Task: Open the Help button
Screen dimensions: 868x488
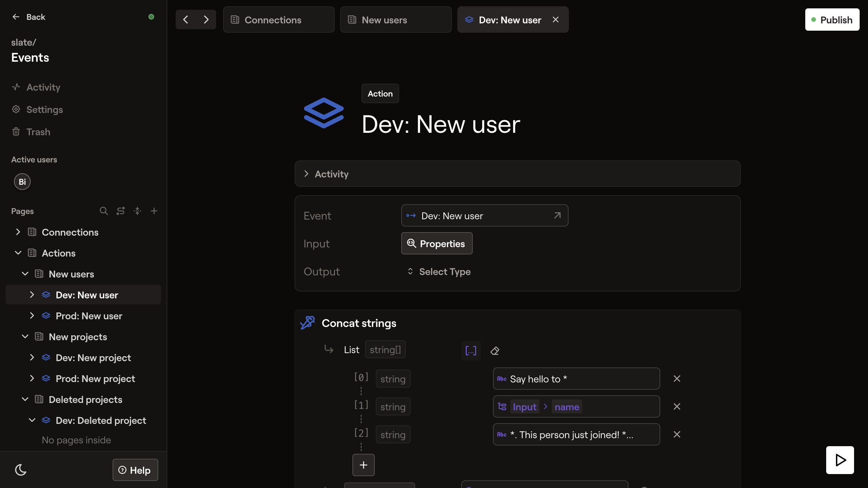Action: pyautogui.click(x=135, y=470)
